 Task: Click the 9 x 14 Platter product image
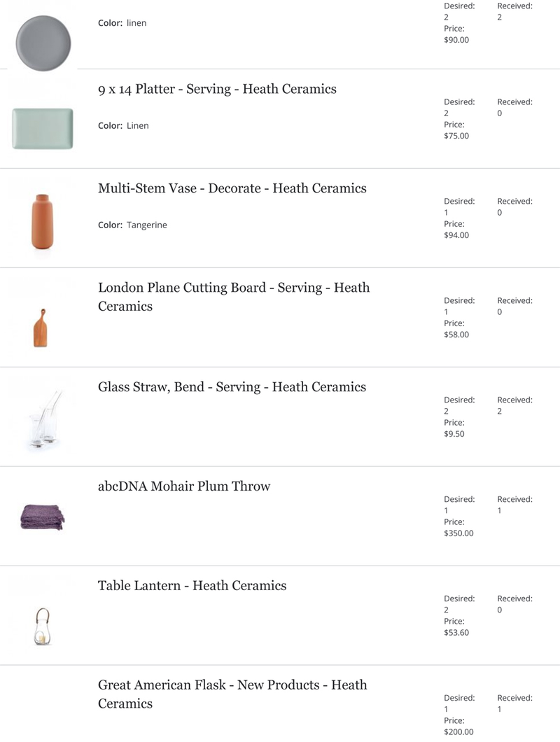coord(43,129)
